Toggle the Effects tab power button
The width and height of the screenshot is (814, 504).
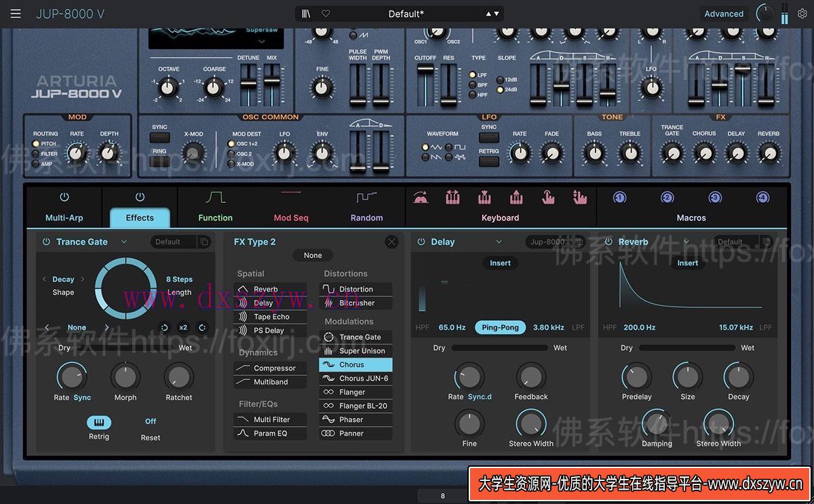click(140, 197)
